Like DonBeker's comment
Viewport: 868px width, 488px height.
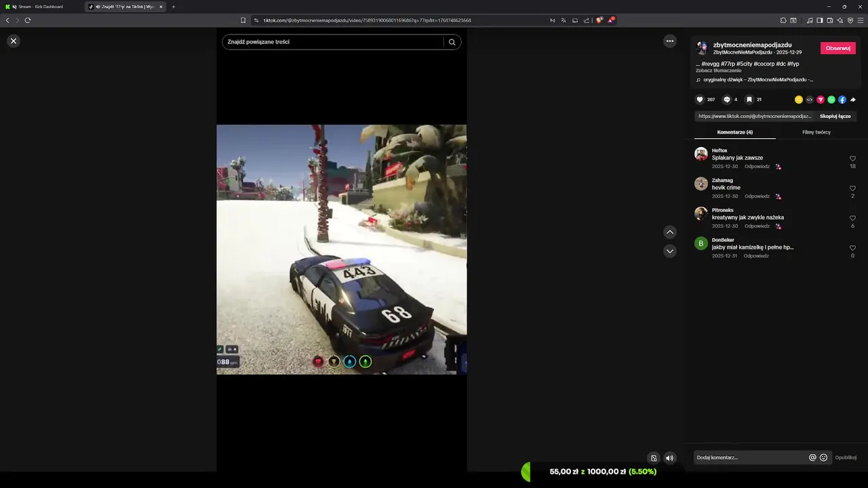pyautogui.click(x=852, y=248)
